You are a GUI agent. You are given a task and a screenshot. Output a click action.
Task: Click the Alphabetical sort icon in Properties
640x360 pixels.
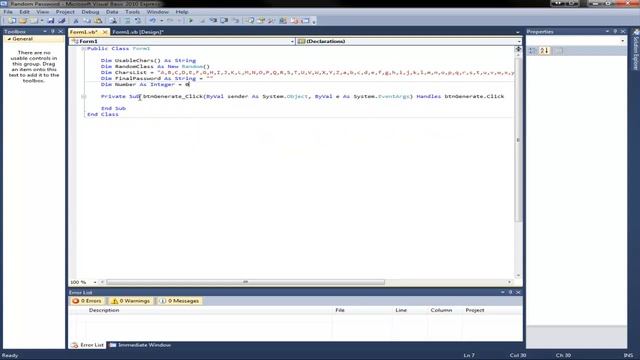(544, 51)
